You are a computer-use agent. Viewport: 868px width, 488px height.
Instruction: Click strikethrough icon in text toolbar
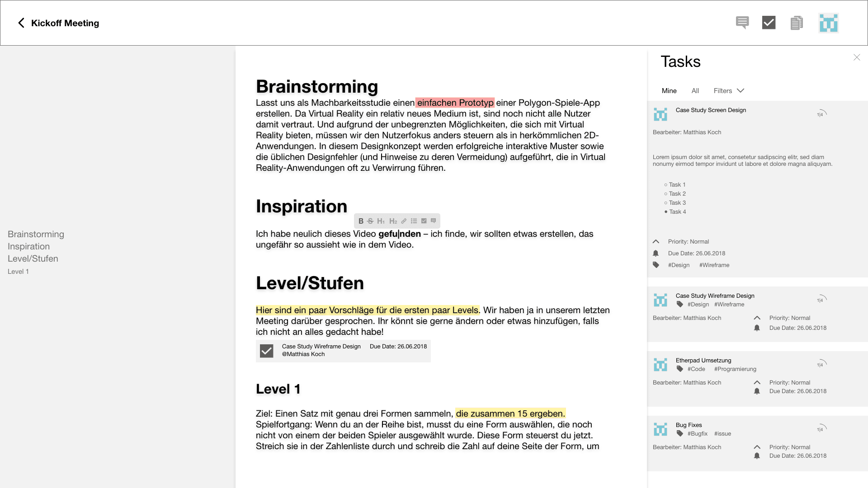tap(370, 221)
